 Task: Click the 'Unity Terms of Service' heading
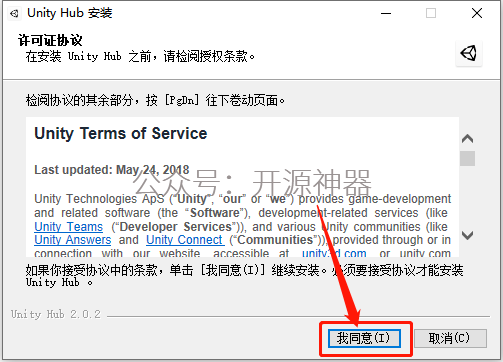pos(121,134)
